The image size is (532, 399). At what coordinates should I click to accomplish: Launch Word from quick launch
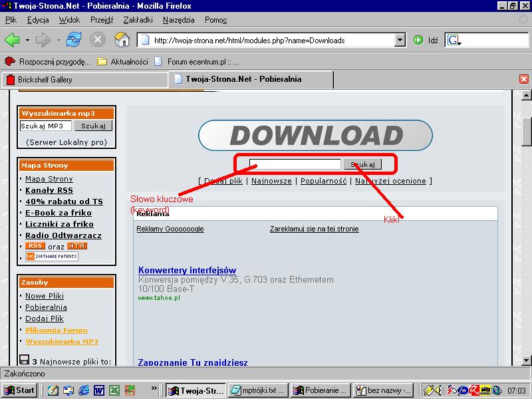pos(99,390)
